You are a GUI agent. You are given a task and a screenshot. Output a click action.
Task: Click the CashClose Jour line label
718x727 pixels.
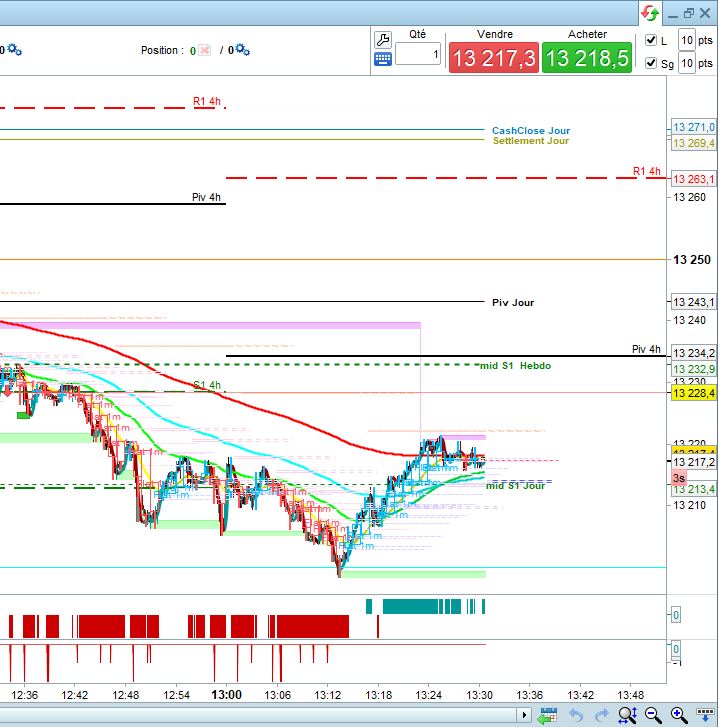[531, 131]
